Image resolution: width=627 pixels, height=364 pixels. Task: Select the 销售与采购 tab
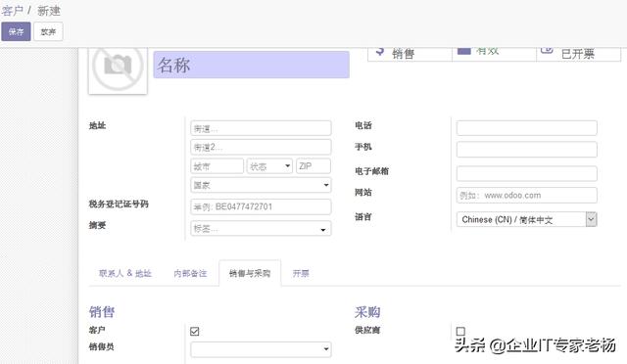250,273
